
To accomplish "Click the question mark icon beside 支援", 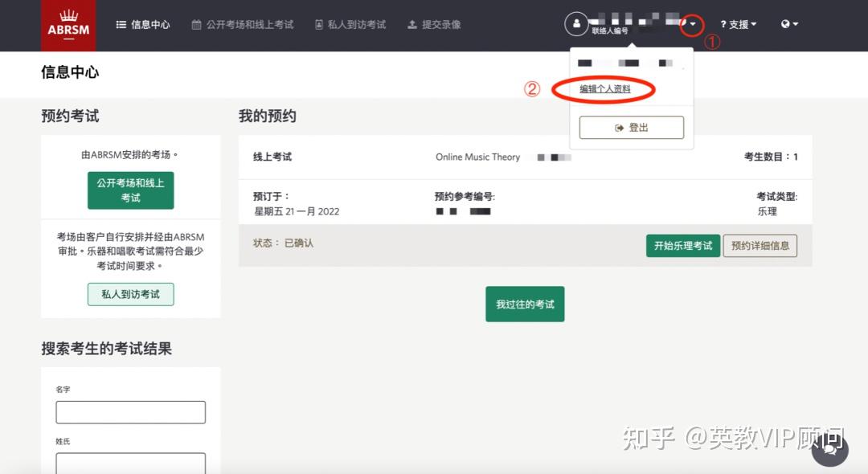I will tap(725, 23).
